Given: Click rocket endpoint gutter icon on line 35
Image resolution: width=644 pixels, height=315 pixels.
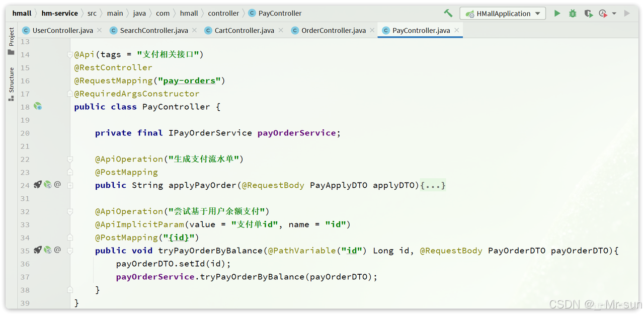Looking at the screenshot, I should pyautogui.click(x=38, y=250).
